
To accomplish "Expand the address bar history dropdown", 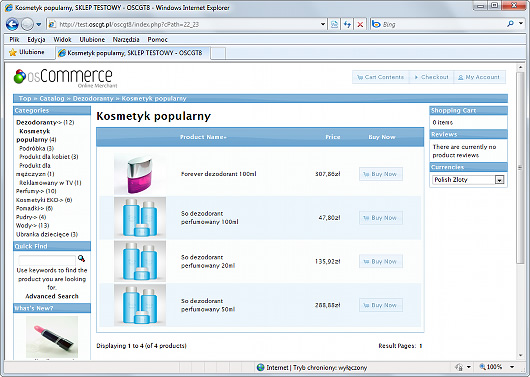I will pyautogui.click(x=322, y=24).
